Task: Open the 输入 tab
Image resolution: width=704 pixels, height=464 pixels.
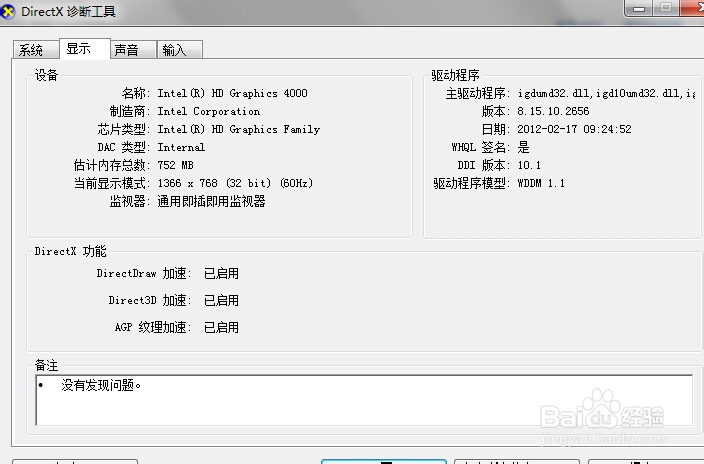Action: coord(180,49)
